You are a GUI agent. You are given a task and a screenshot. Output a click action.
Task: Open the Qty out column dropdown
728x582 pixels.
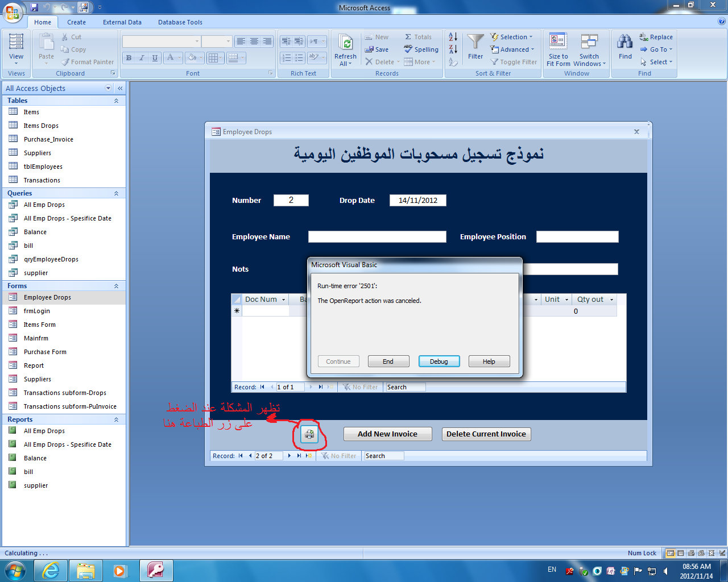[x=612, y=300]
